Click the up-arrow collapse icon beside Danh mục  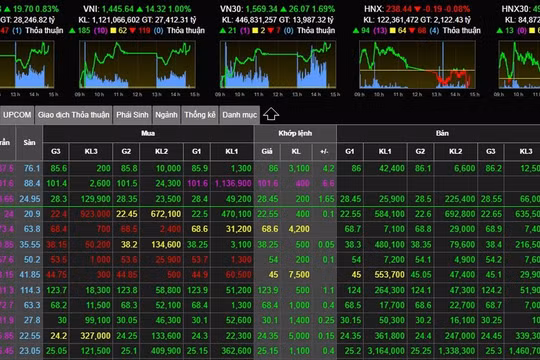(271, 114)
